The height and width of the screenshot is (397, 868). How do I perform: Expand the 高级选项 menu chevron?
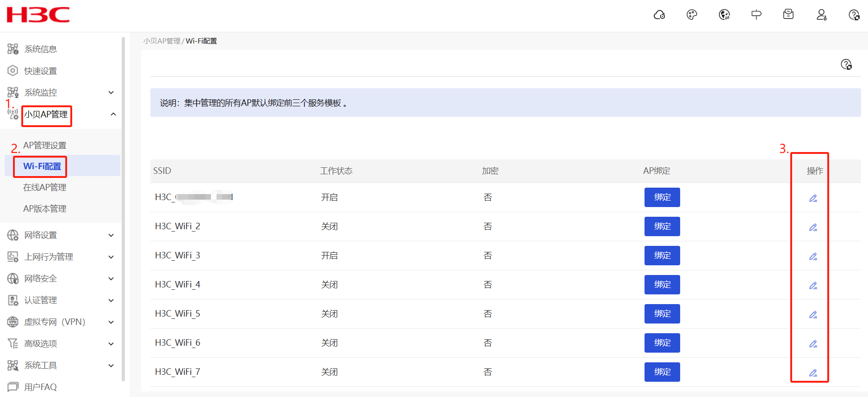(x=111, y=344)
